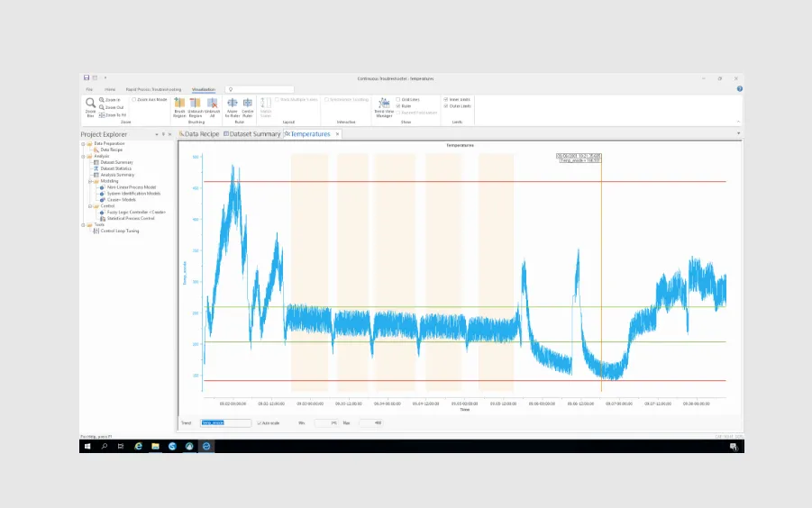812x508 pixels.
Task: Open the File menu
Action: point(89,89)
